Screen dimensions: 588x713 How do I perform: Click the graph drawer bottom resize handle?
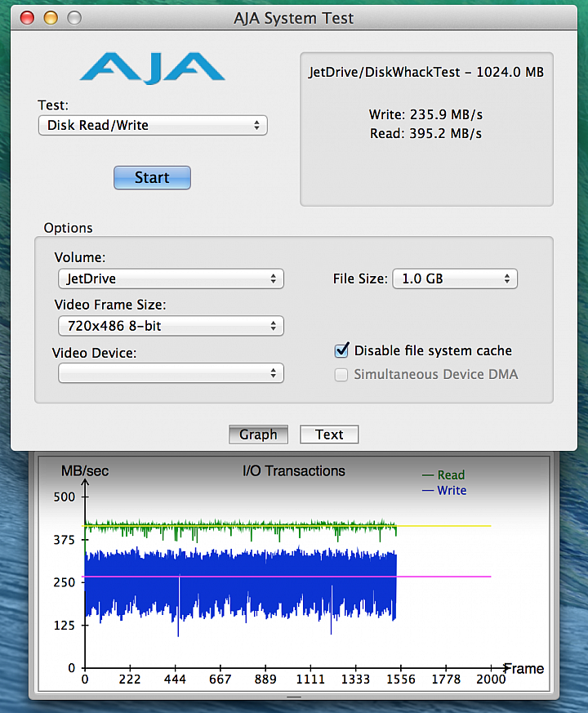(x=294, y=697)
